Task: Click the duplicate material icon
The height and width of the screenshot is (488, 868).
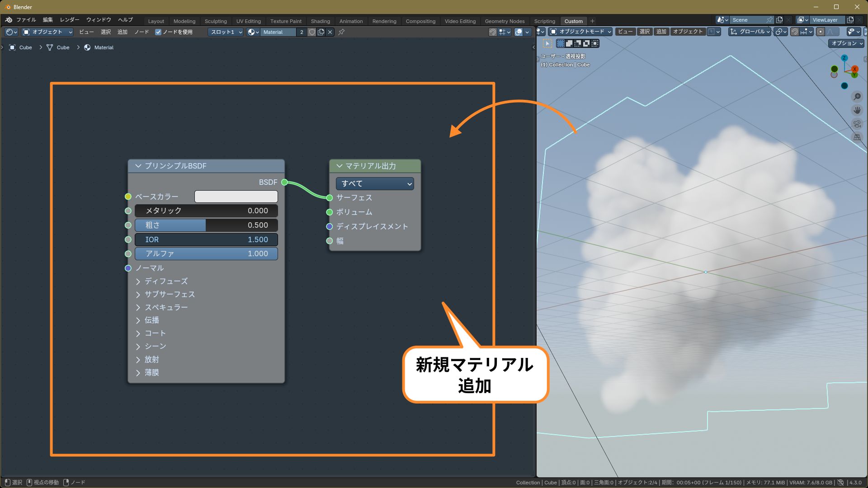Action: point(321,32)
